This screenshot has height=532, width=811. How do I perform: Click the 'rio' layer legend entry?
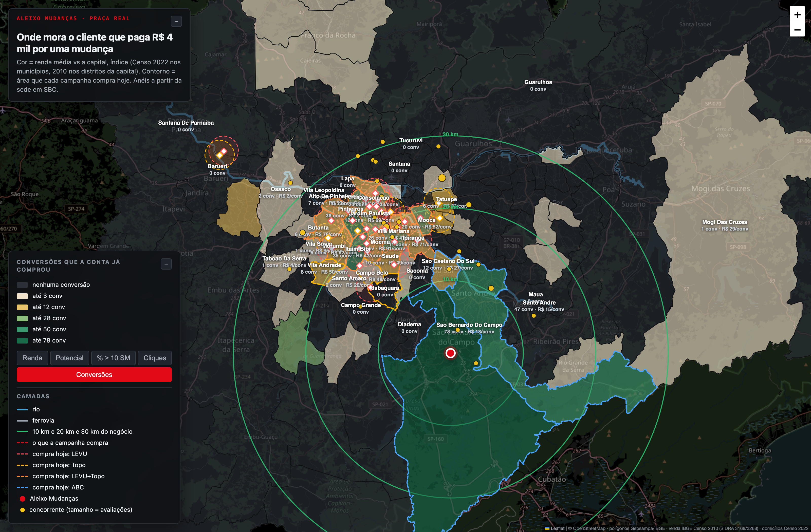click(28, 409)
